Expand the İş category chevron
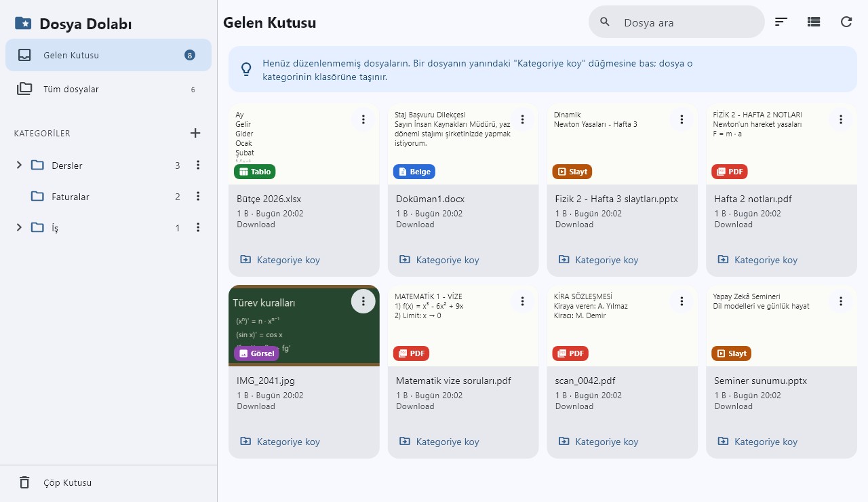This screenshot has height=502, width=868. [19, 227]
